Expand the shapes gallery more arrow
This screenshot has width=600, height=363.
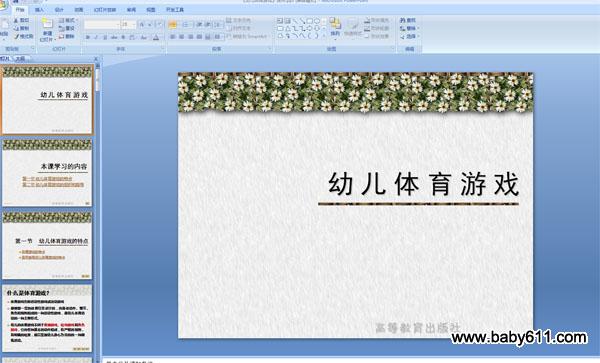point(324,36)
